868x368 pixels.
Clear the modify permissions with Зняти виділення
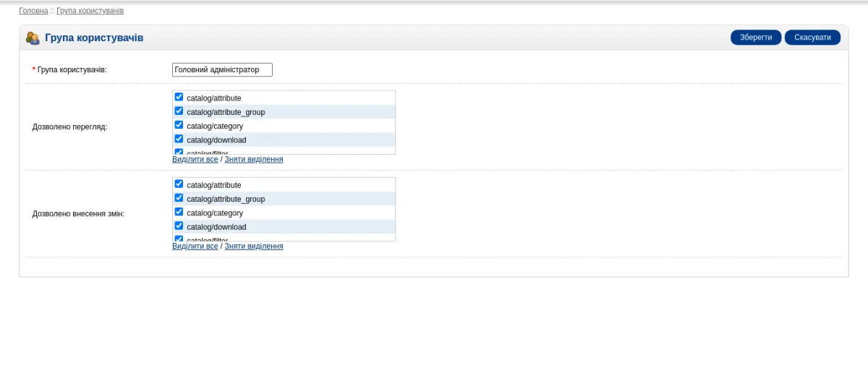point(254,246)
